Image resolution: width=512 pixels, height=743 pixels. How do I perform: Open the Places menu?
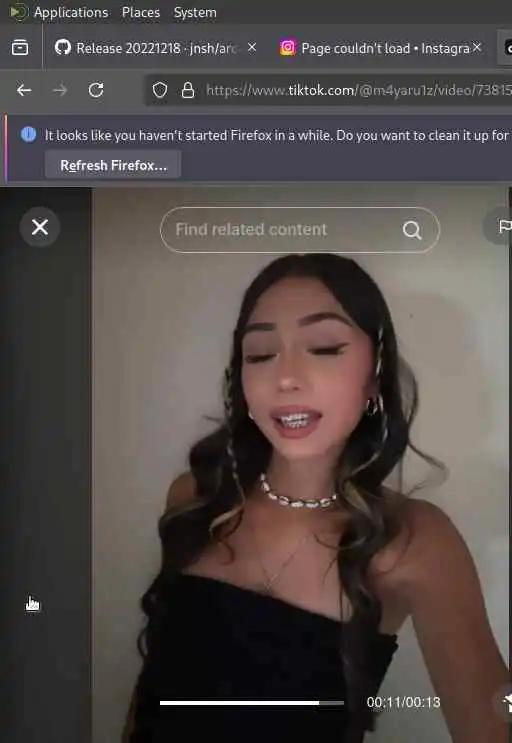pos(141,13)
